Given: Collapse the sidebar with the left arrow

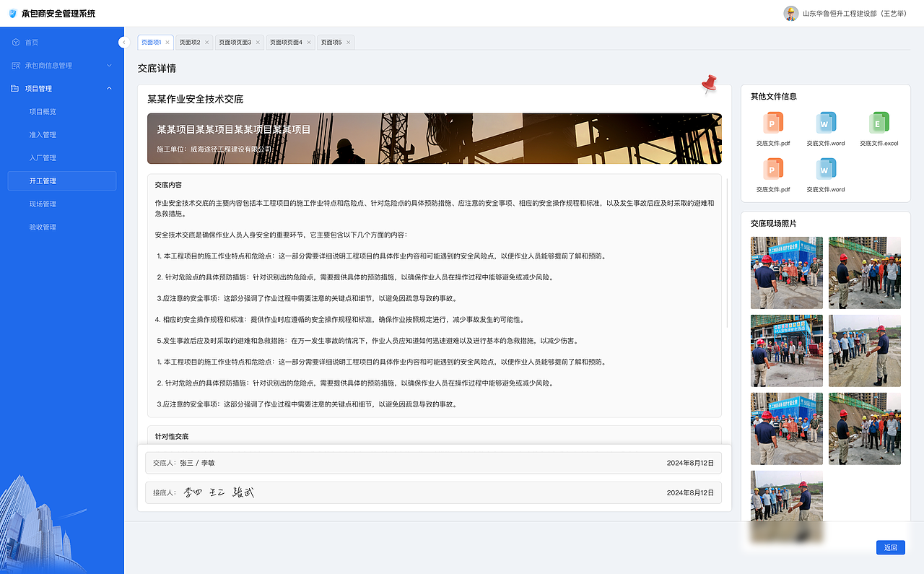Looking at the screenshot, I should [123, 42].
